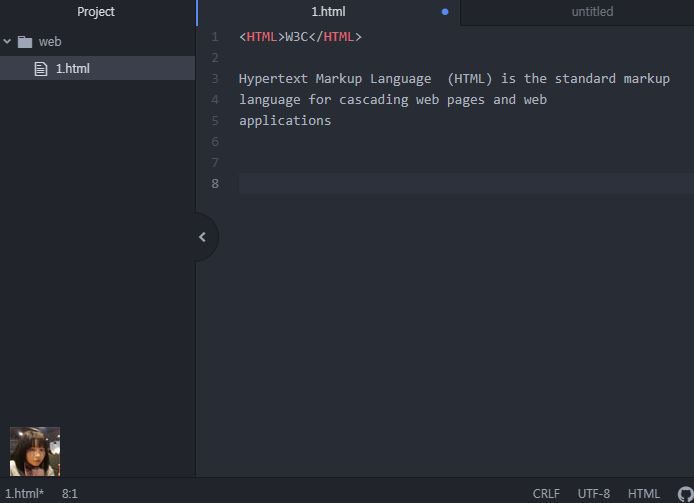
Task: Click the 1.html file icon in tree
Action: coord(41,69)
